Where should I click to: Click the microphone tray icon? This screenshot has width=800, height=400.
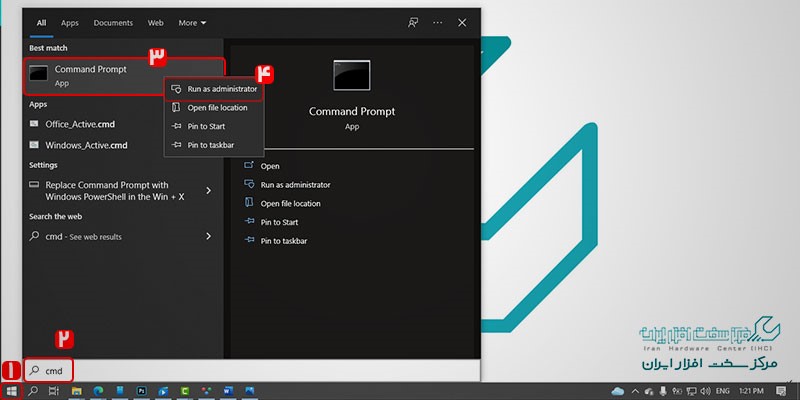point(663,391)
